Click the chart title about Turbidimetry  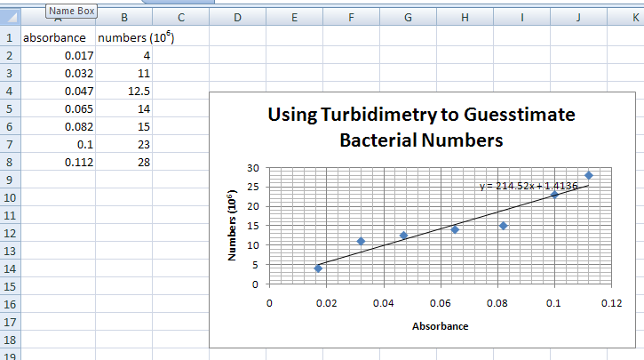pos(421,127)
